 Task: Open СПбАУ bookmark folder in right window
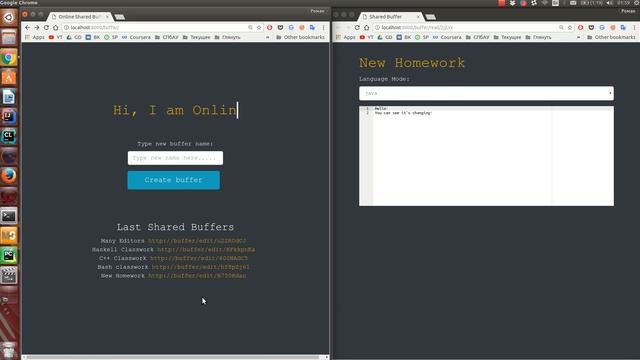[478, 37]
